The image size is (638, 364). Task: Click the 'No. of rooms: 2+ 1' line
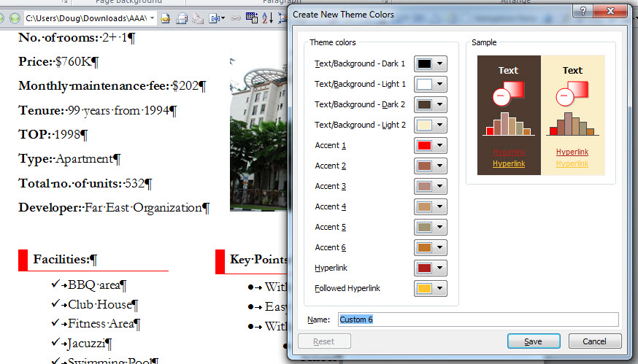pos(77,38)
